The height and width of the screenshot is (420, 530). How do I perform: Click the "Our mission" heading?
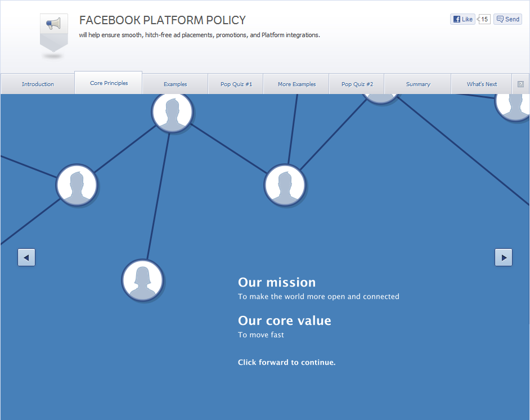pyautogui.click(x=277, y=283)
